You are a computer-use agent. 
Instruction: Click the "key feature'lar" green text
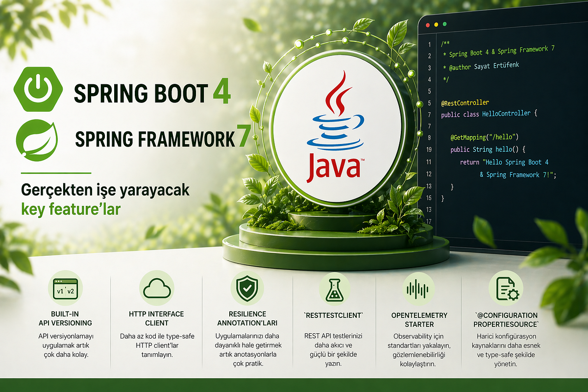coord(71,210)
